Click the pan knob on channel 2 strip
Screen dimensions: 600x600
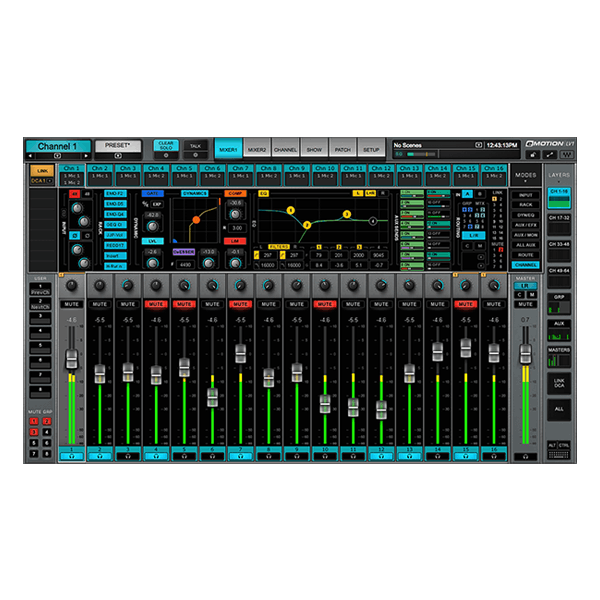coord(100,286)
